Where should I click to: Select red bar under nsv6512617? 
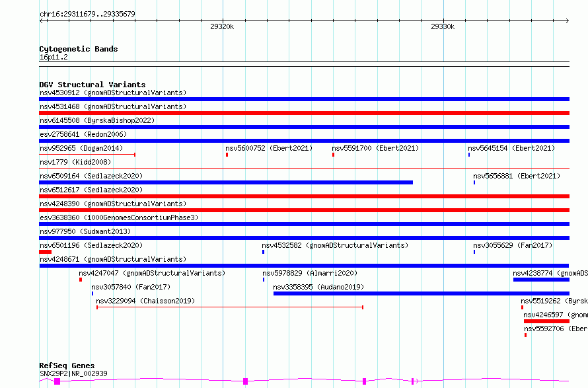pyautogui.click(x=304, y=196)
